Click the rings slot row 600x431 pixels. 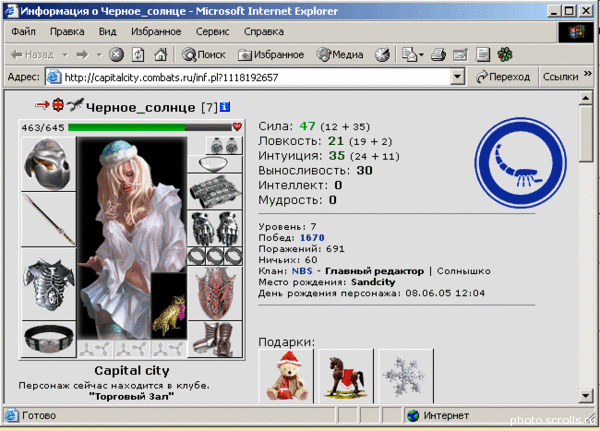click(x=215, y=256)
